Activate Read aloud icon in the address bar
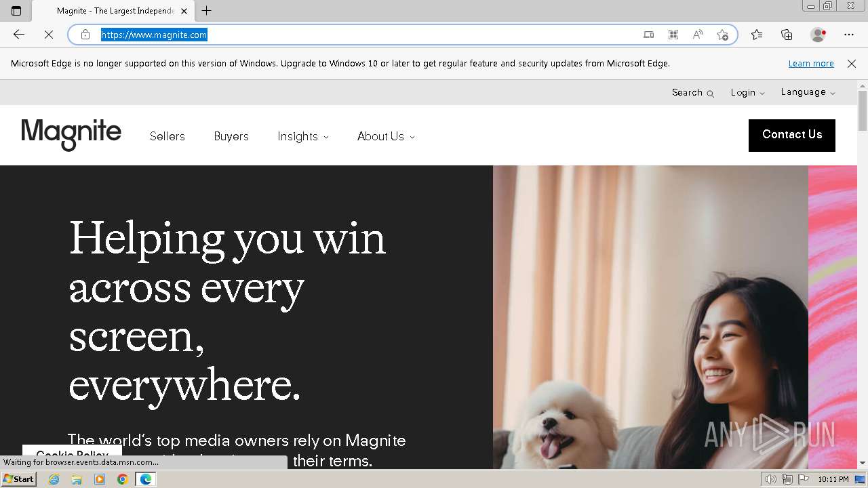The height and width of the screenshot is (488, 868). pyautogui.click(x=698, y=35)
